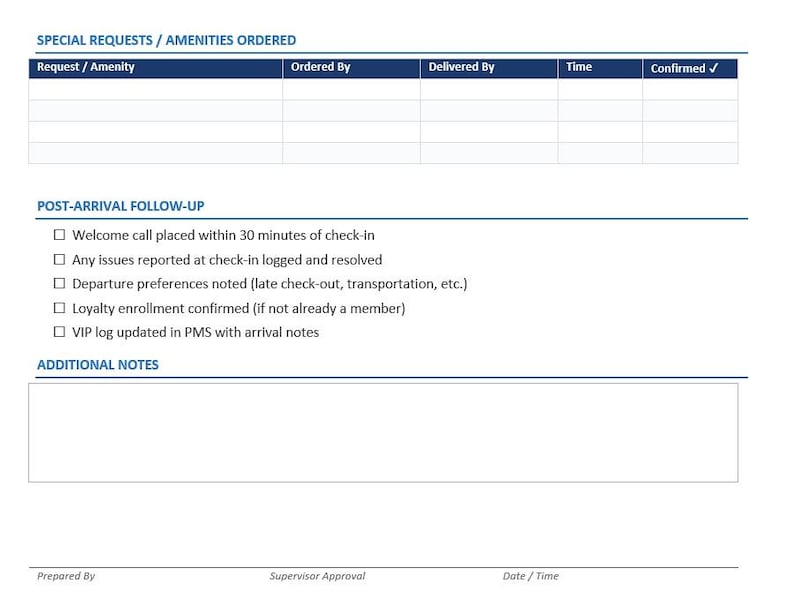Click the 'Additional Notes' heading
Viewport: 794px width, 606px height.
98,365
